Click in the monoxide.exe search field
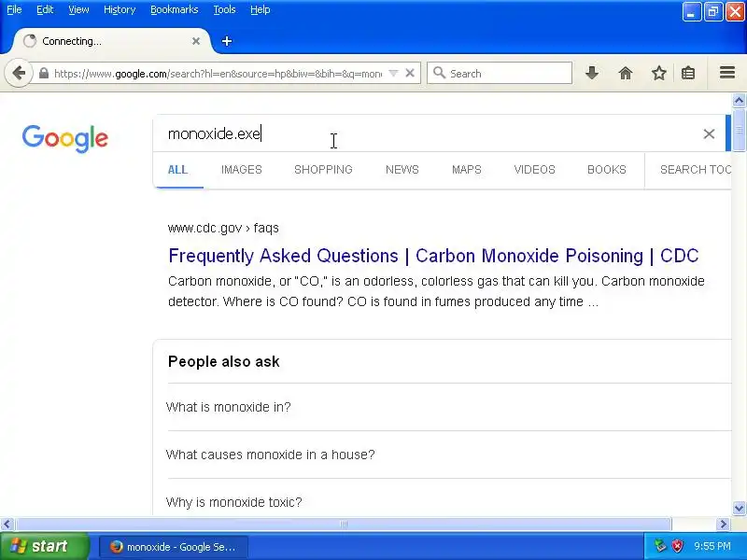The width and height of the screenshot is (747, 560). click(x=429, y=133)
